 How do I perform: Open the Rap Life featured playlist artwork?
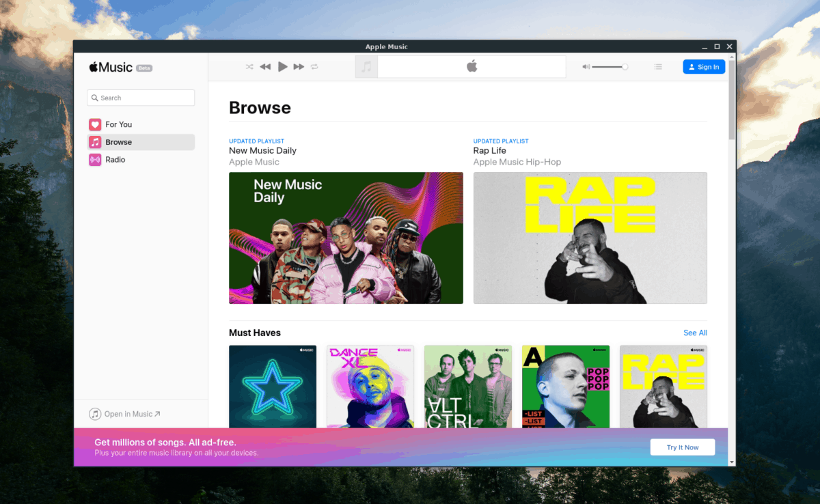[590, 238]
